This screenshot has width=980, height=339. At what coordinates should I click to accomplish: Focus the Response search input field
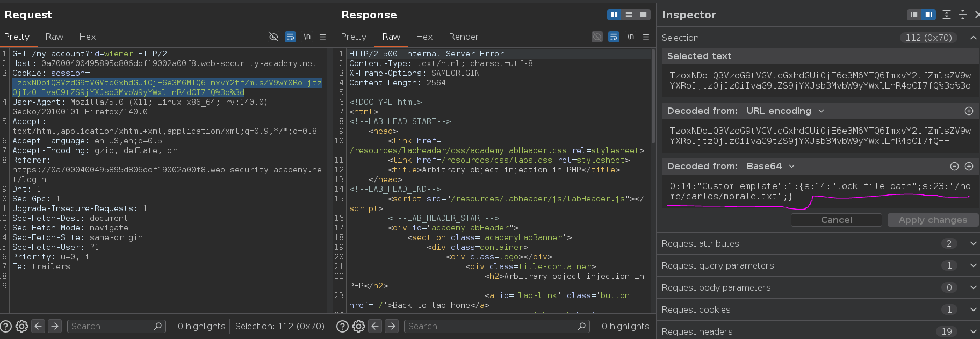click(x=497, y=326)
